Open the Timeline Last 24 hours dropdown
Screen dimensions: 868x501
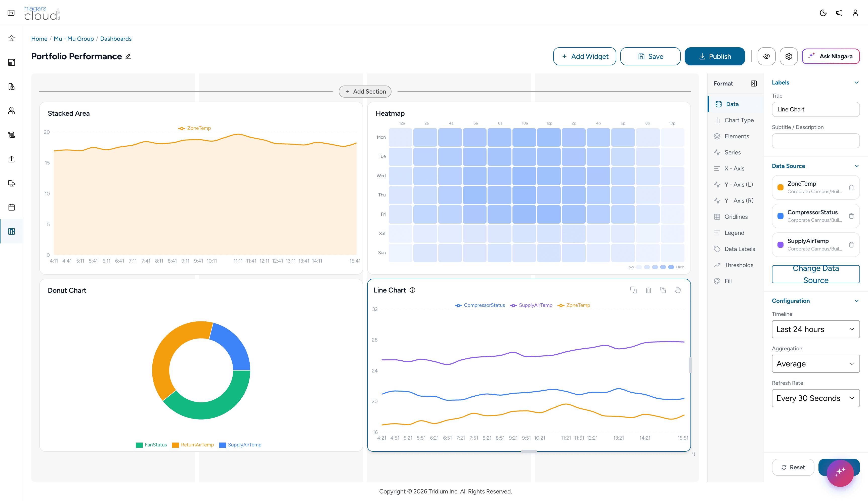[816, 329]
